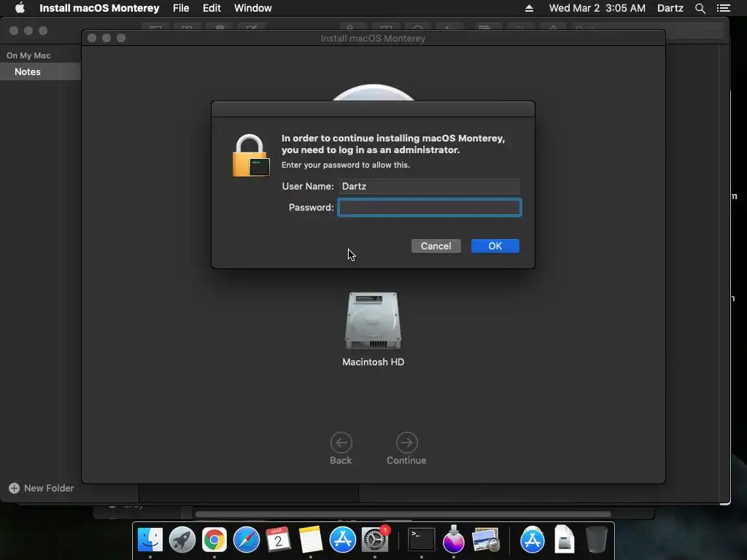
Task: Open the Install macOS Monterey app menu
Action: [99, 8]
